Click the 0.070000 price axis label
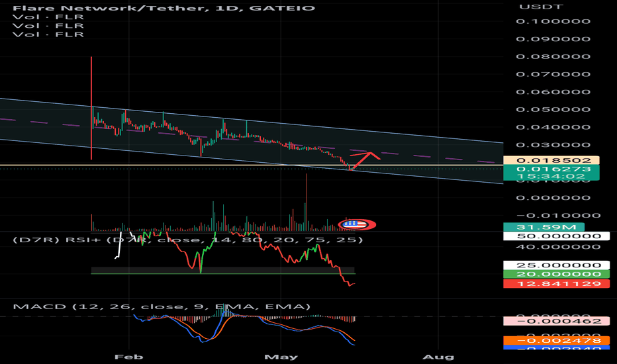This screenshot has height=364, width=617. pos(553,74)
